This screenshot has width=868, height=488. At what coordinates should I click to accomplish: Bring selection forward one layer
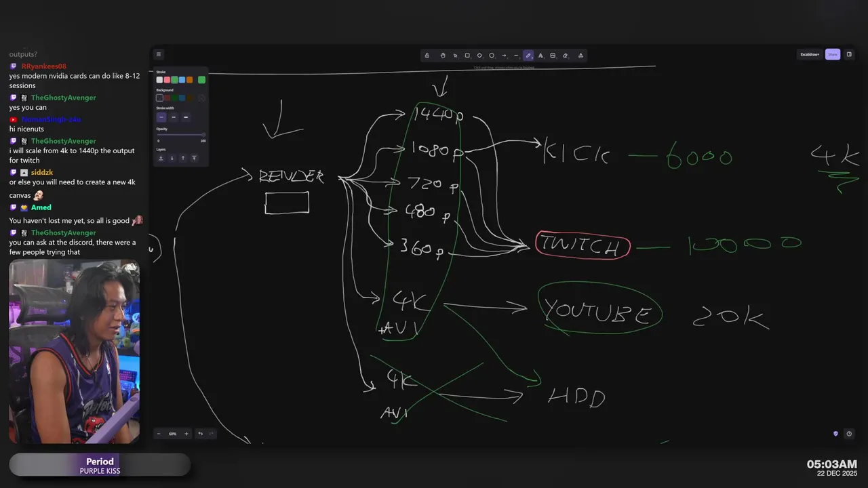click(x=183, y=158)
